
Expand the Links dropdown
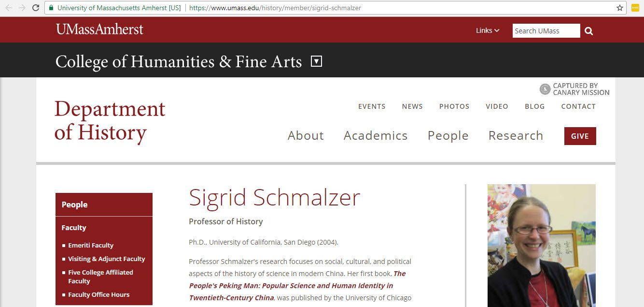coord(487,30)
